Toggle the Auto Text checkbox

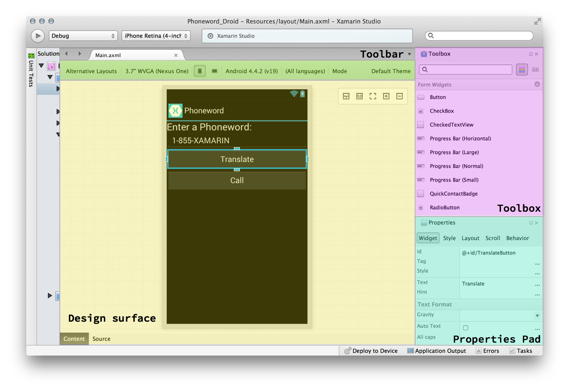coord(466,328)
